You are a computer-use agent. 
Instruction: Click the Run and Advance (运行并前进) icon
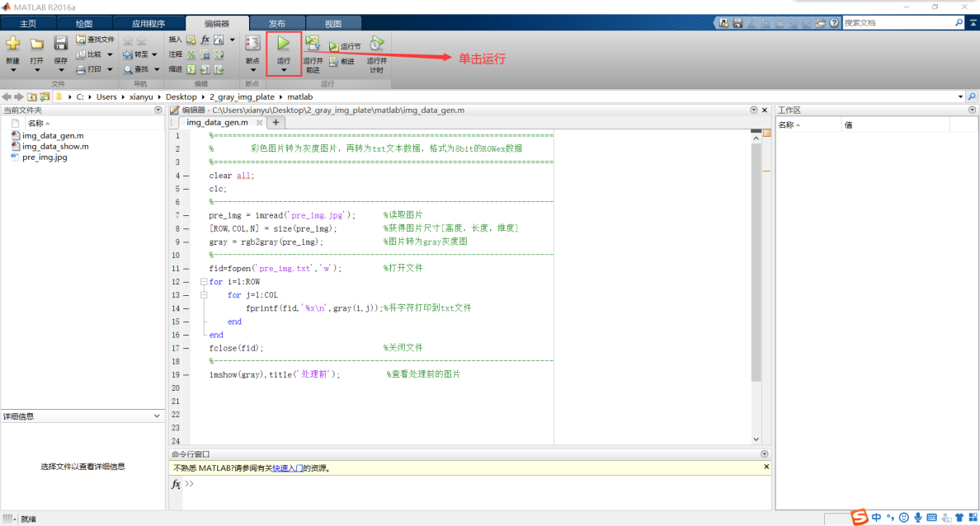pos(313,43)
